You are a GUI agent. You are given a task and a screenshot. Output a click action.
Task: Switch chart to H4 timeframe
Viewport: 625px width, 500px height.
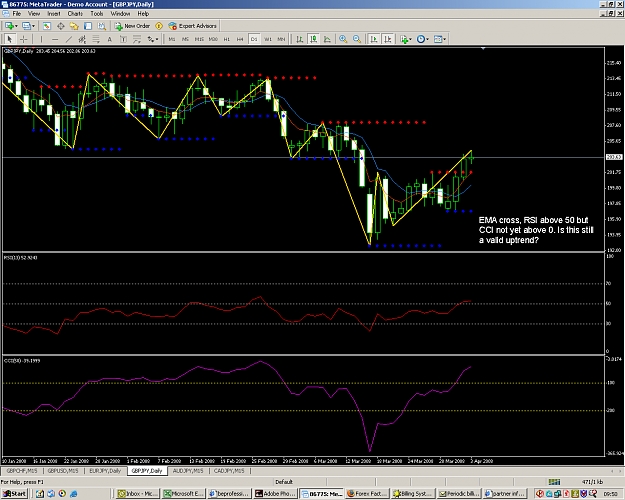click(x=240, y=39)
